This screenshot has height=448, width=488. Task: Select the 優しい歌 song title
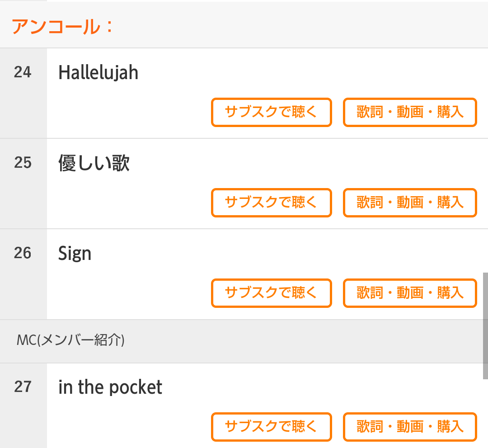tap(94, 163)
